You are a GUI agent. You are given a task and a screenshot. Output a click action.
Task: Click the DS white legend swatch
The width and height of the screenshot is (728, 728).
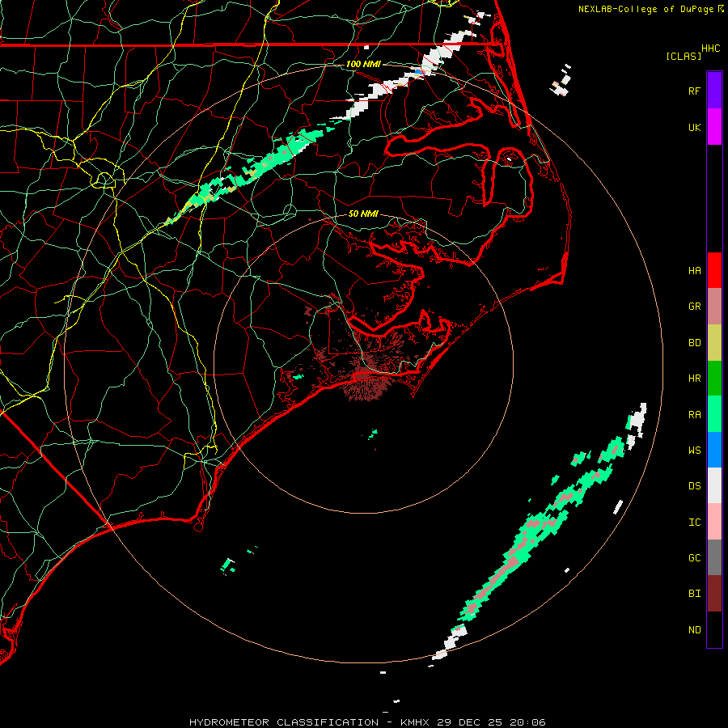pyautogui.click(x=714, y=485)
